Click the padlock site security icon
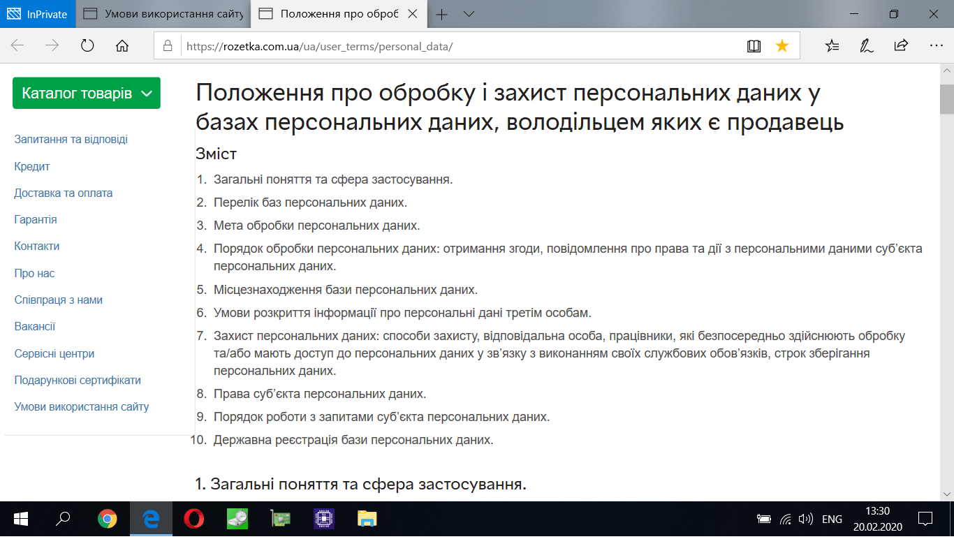The height and width of the screenshot is (560, 954). point(168,46)
